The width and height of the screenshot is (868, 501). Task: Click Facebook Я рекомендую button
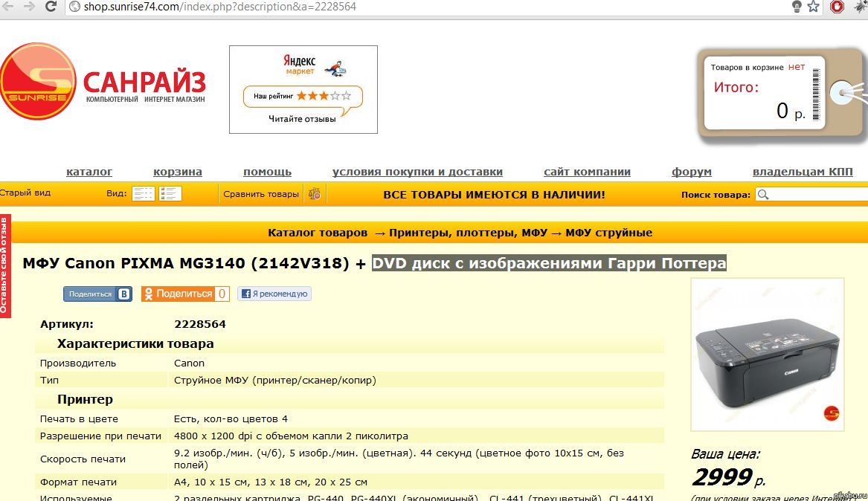point(274,294)
